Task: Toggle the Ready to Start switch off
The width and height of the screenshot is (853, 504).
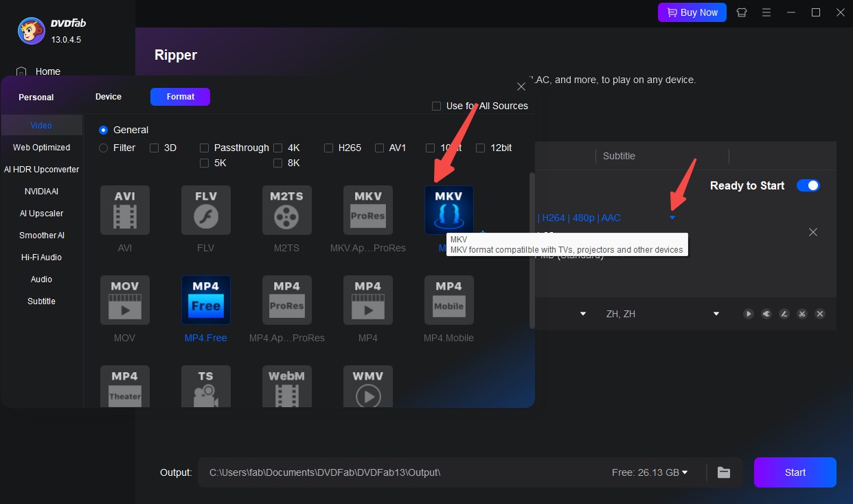Action: coord(808,185)
